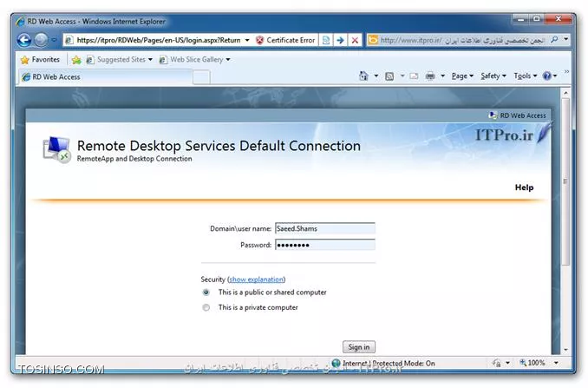Add to Favorites Bar star icon

[76, 60]
